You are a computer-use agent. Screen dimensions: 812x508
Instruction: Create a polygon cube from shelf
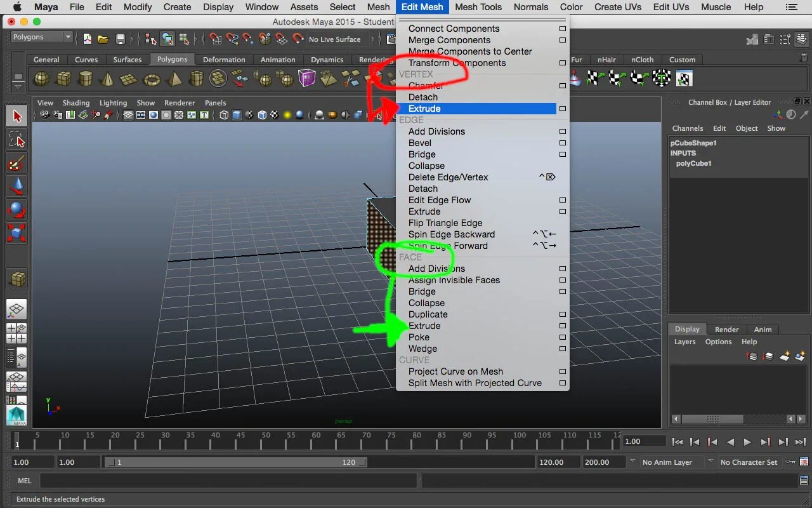point(63,79)
